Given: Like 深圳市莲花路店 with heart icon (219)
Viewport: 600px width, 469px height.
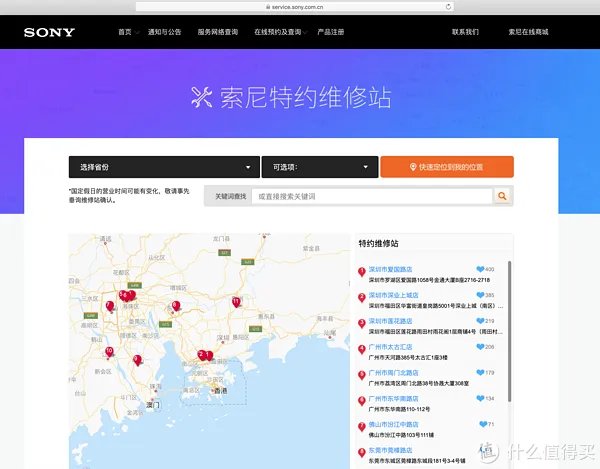Looking at the screenshot, I should [480, 321].
